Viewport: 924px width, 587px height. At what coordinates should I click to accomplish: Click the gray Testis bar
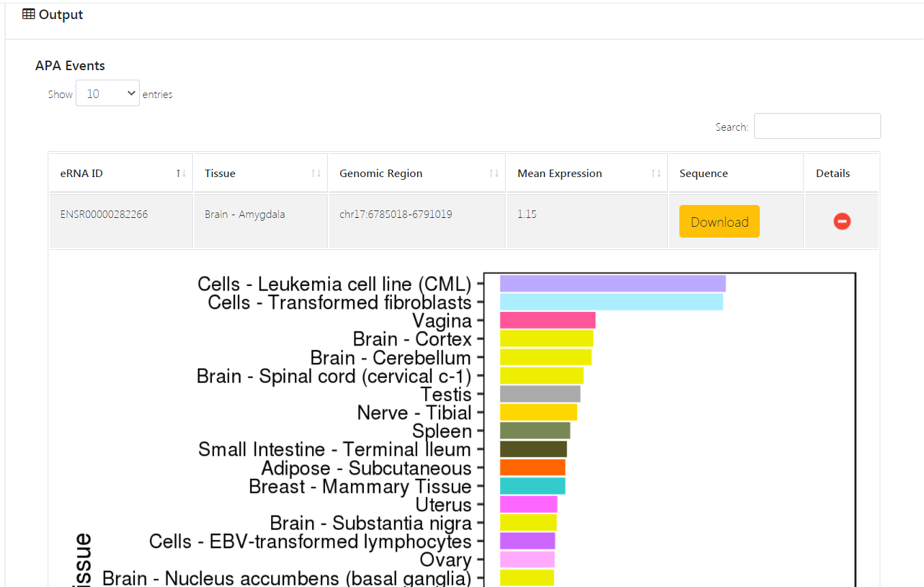[540, 394]
